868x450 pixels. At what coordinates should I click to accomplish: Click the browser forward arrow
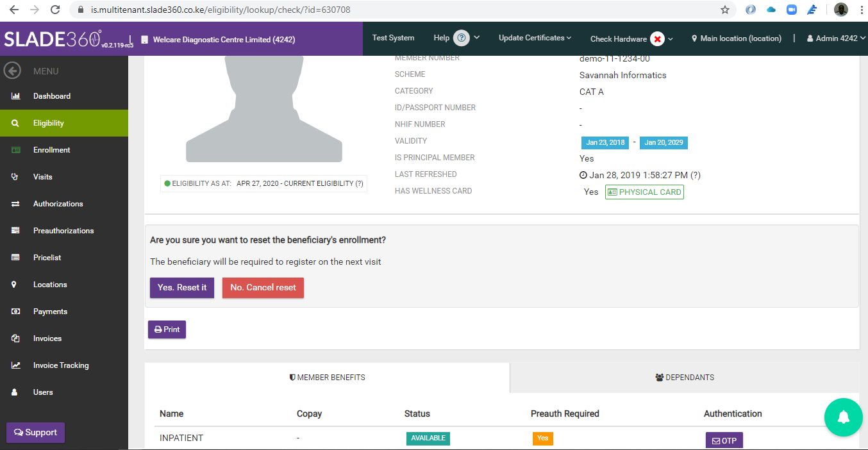[35, 10]
